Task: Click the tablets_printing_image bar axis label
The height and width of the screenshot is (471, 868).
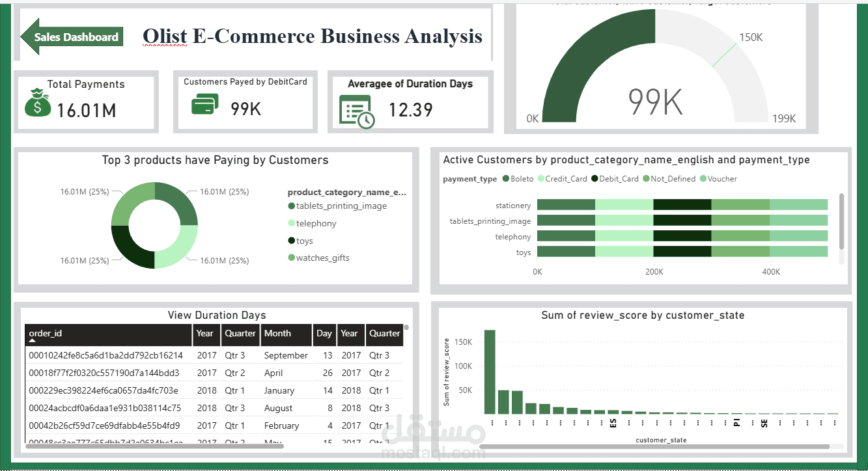Action: [x=490, y=221]
